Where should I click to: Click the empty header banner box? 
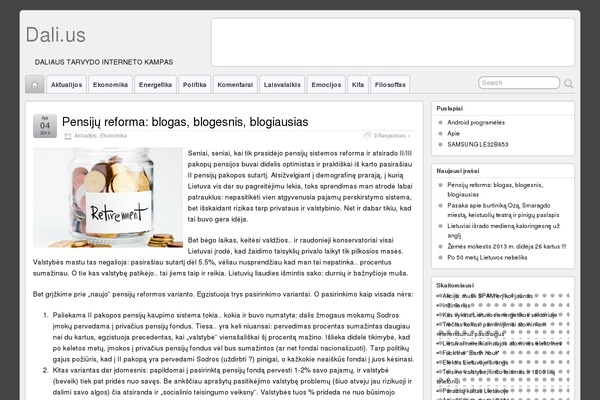pos(393,42)
